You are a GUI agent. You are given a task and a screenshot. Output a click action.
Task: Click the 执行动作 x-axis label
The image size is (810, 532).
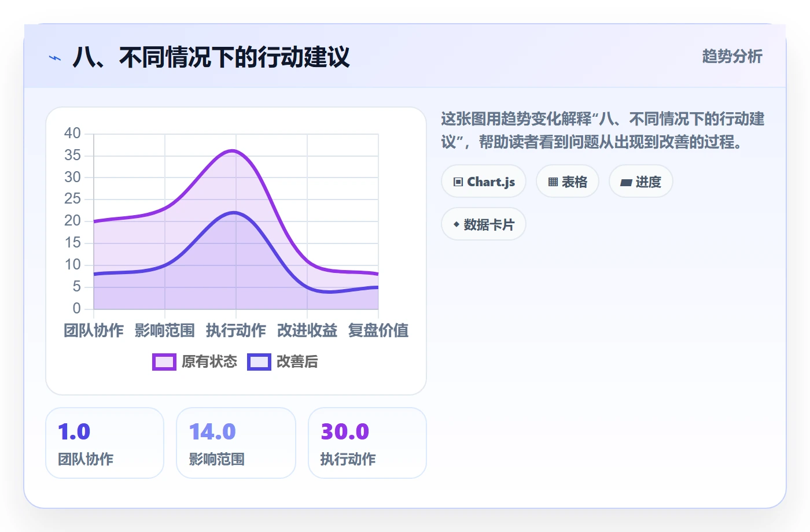point(236,330)
